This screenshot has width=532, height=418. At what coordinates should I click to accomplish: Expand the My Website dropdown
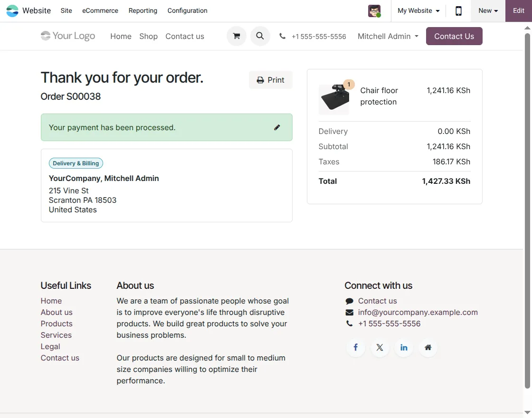click(418, 11)
